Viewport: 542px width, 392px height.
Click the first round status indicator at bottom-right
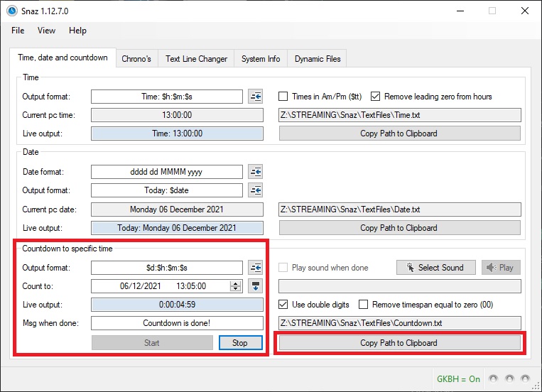(494, 379)
